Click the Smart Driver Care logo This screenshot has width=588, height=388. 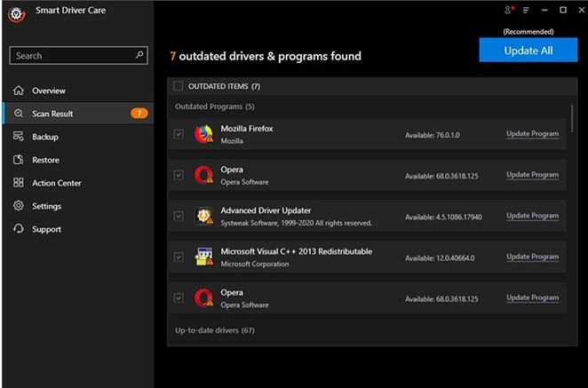click(x=15, y=13)
